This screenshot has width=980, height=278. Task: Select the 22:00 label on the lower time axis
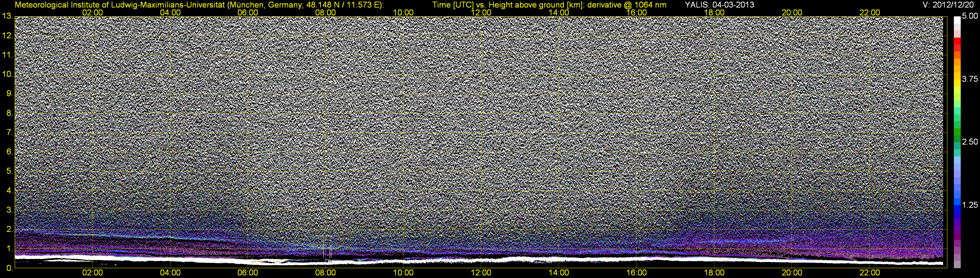(870, 273)
